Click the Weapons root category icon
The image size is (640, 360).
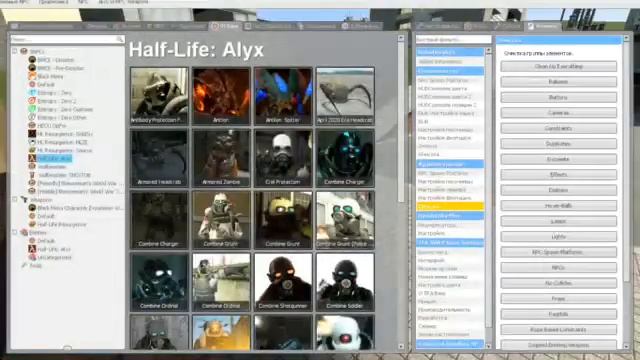click(x=24, y=200)
